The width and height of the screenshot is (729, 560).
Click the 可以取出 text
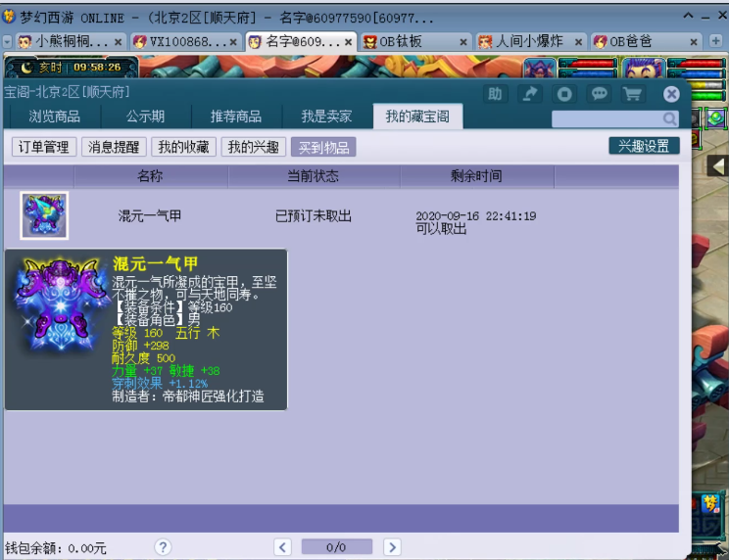coord(441,228)
